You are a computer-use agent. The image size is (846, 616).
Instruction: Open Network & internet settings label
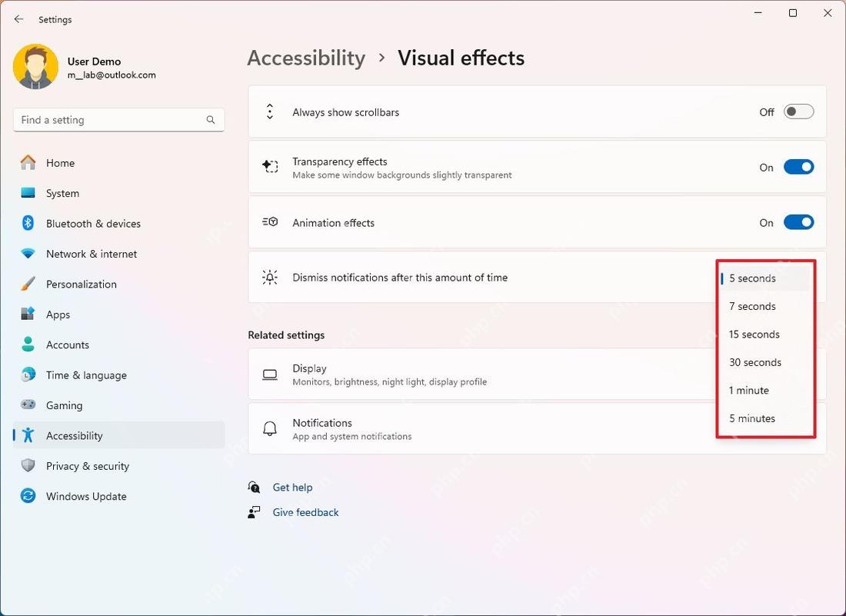click(92, 254)
